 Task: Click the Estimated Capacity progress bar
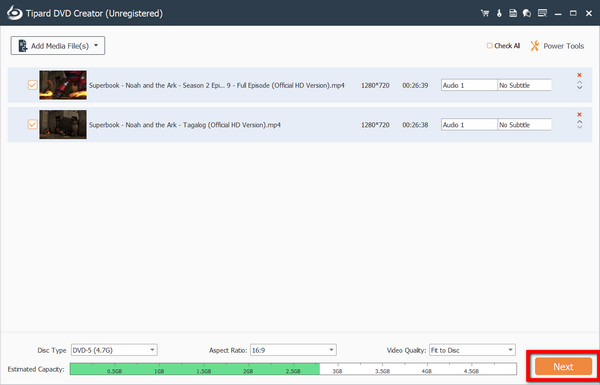tap(293, 369)
